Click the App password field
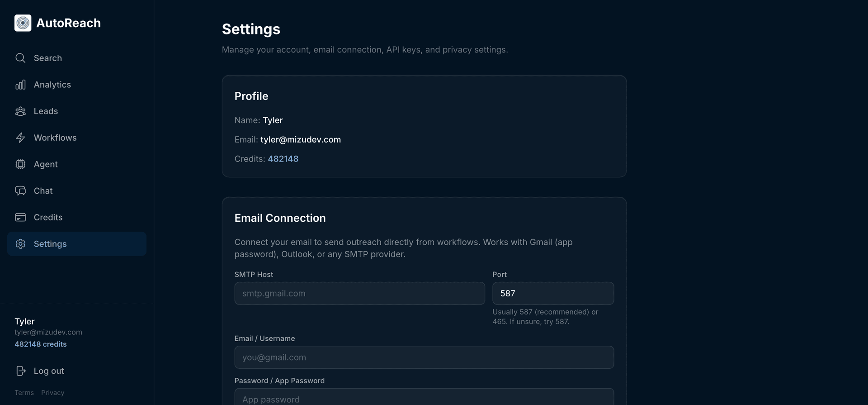The width and height of the screenshot is (868, 405). 424,399
